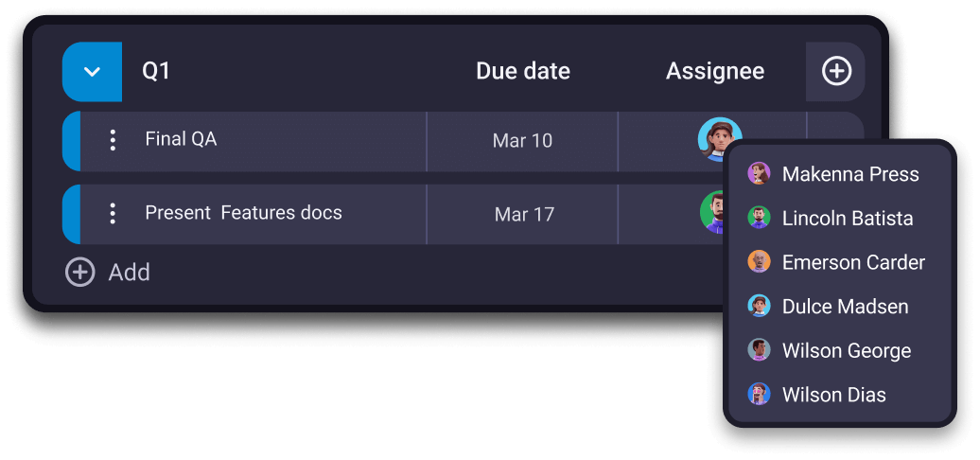
Task: Click the Assignee column header
Action: click(x=714, y=71)
